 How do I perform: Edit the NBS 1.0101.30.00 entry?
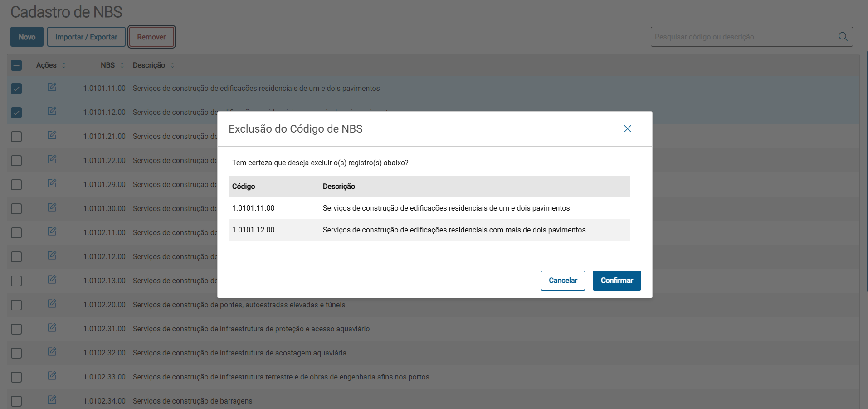(x=52, y=207)
